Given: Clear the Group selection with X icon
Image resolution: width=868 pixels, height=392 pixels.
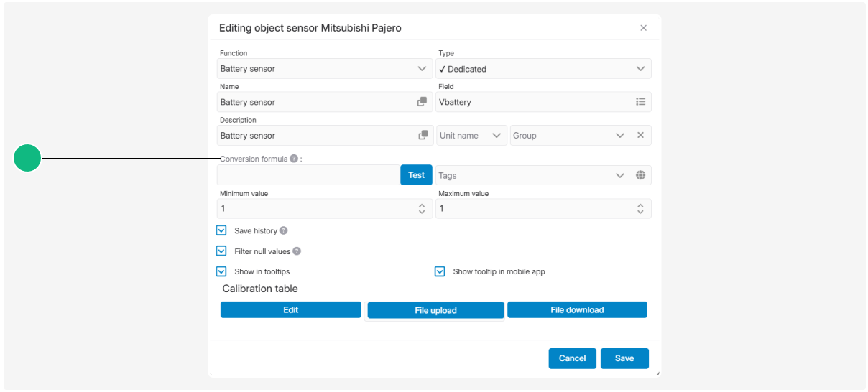Looking at the screenshot, I should pos(640,135).
